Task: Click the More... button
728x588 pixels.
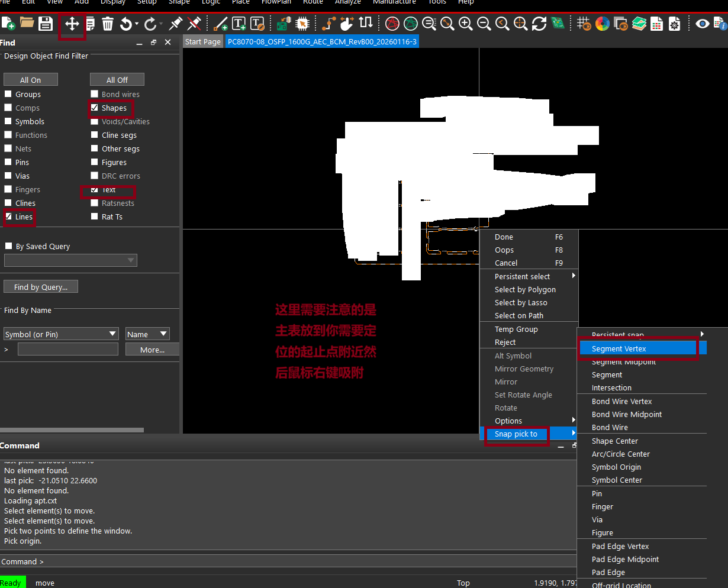Action: tap(152, 350)
